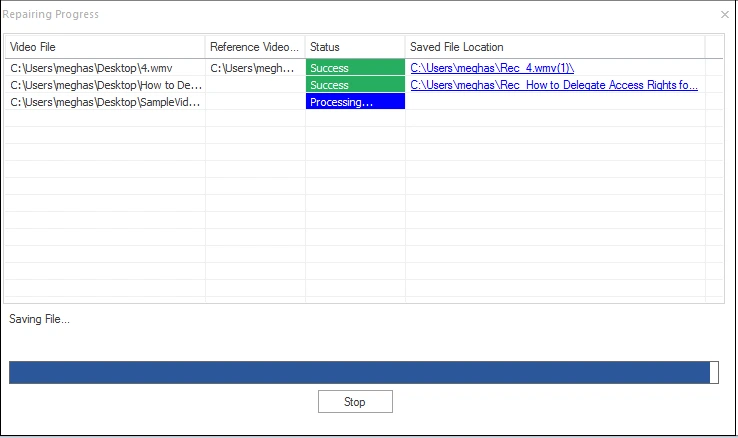This screenshot has height=438, width=738.
Task: Click the Saved File Location column header
Action: [x=555, y=47]
